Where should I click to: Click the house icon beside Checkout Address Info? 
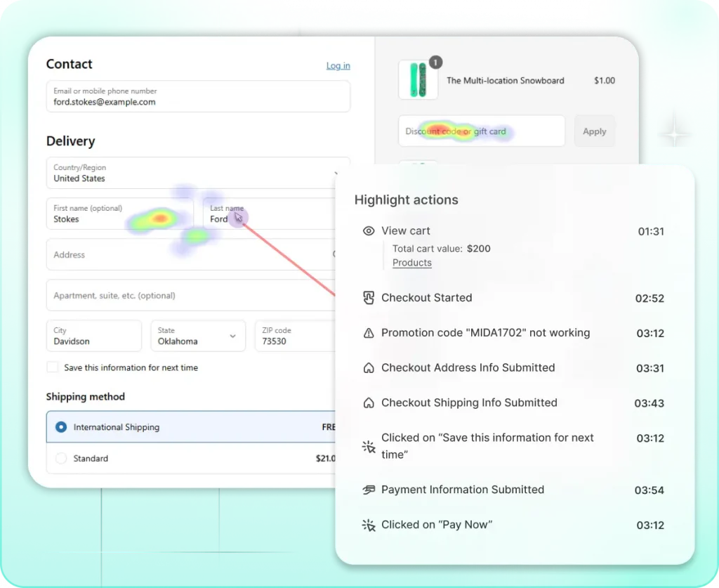[x=369, y=368]
